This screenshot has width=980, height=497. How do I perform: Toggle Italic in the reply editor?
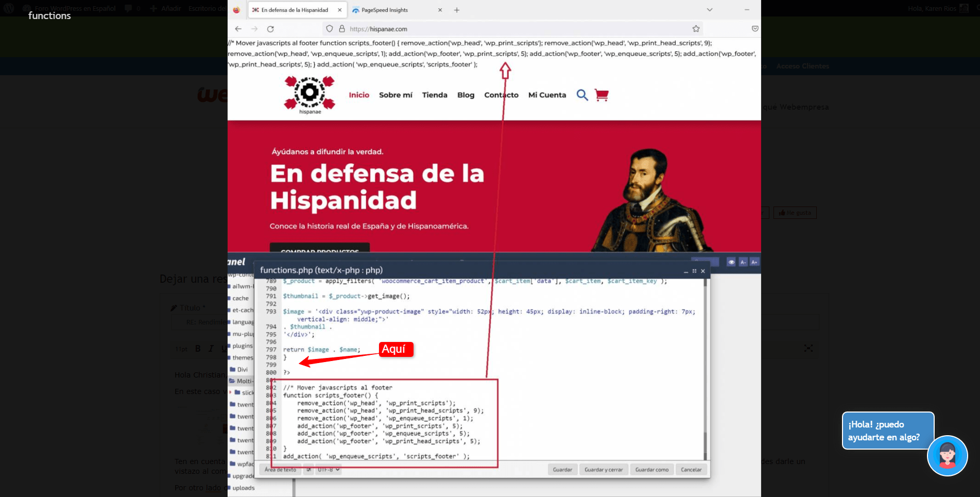tap(211, 349)
